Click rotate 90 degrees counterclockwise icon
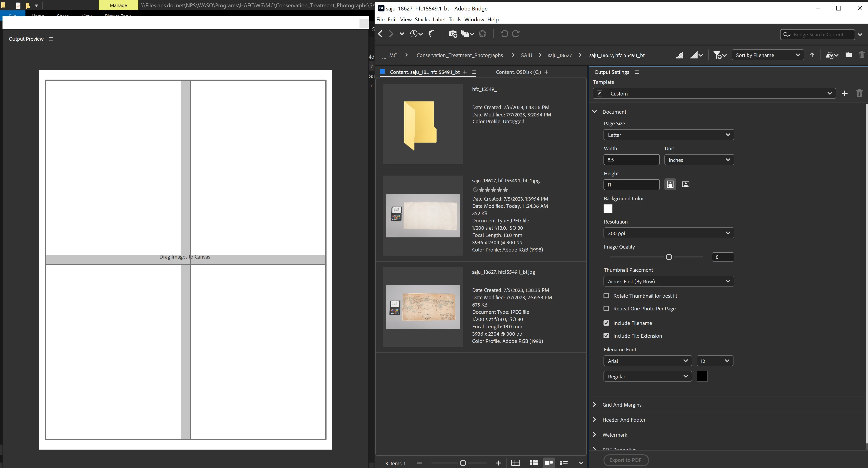 (x=504, y=34)
